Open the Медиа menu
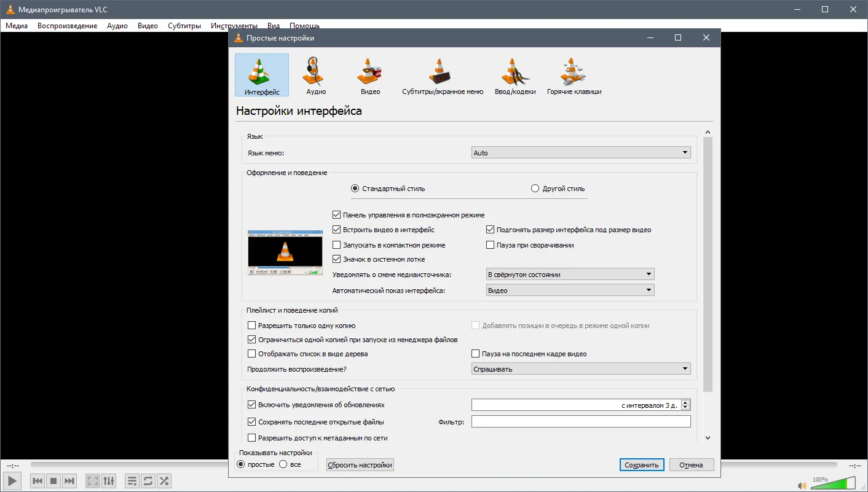The image size is (868, 492). (x=17, y=26)
